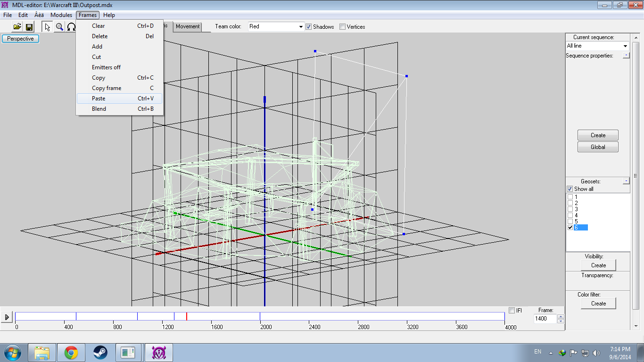Screen dimensions: 644x362
Task: Click the Global button
Action: 598,147
